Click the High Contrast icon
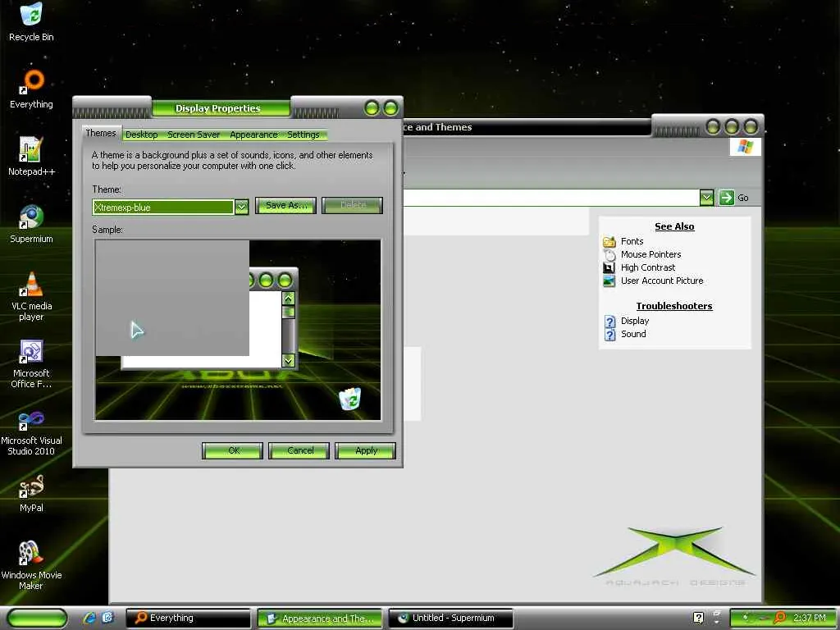The image size is (840, 630). [x=609, y=267]
